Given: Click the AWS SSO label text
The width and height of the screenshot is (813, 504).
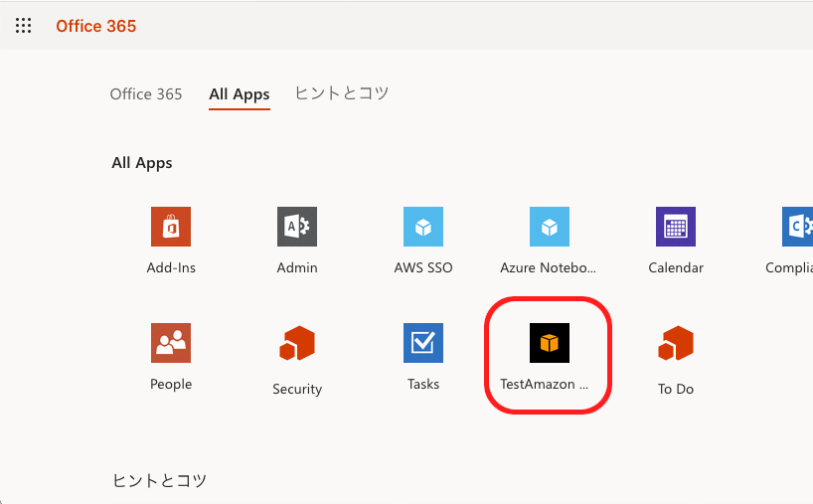Looking at the screenshot, I should click(x=423, y=267).
